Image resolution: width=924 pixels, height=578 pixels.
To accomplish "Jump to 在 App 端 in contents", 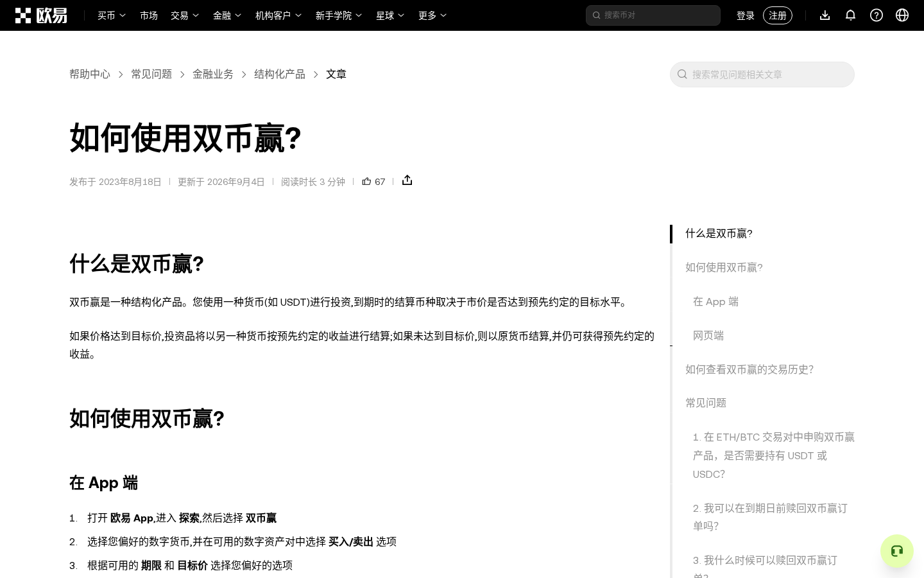I will pyautogui.click(x=715, y=302).
